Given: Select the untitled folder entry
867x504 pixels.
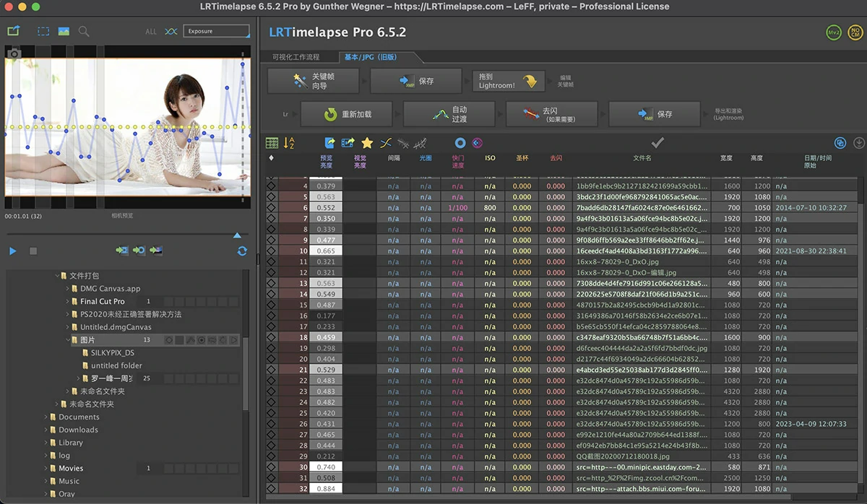Looking at the screenshot, I should tap(116, 365).
